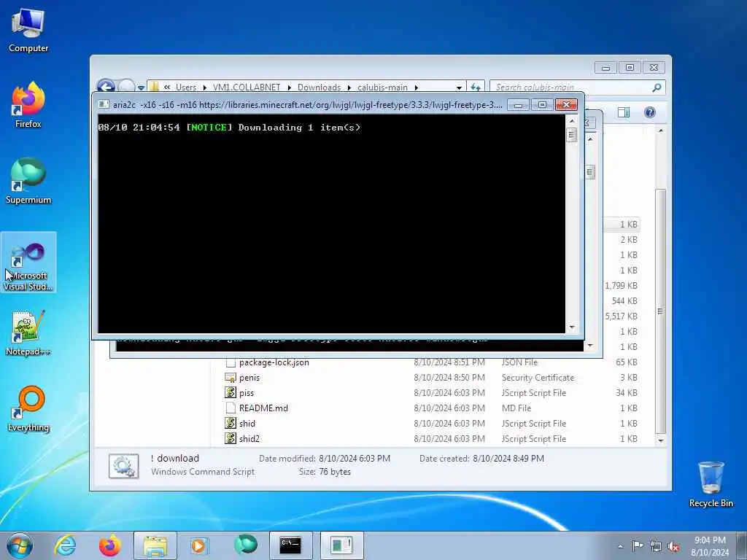
Task: Open Windows Media Player from the taskbar
Action: 198,545
